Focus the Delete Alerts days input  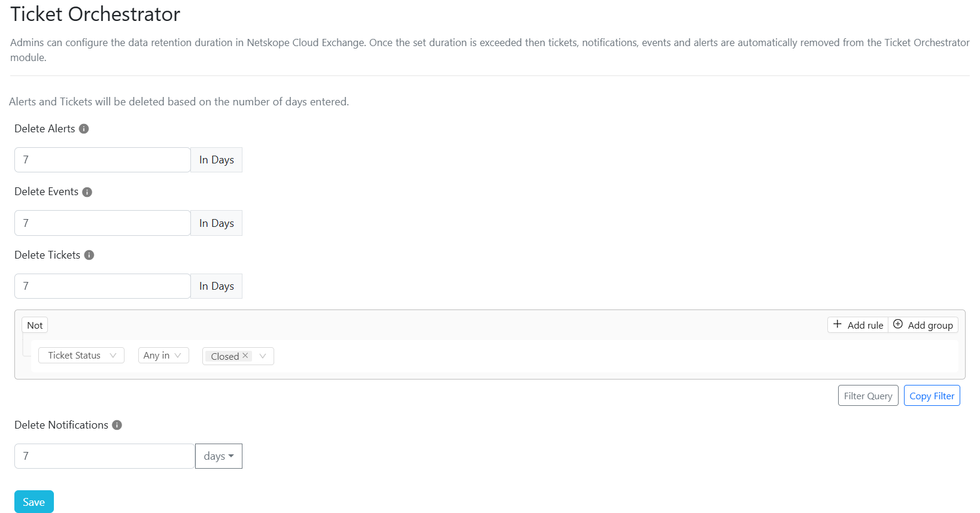102,160
